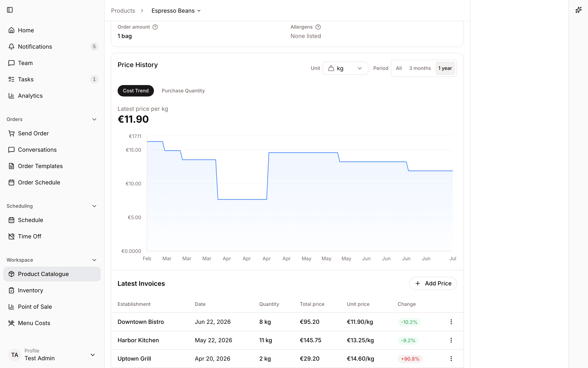Collapse the Workspace section chevron
The height and width of the screenshot is (368, 588).
[94, 260]
